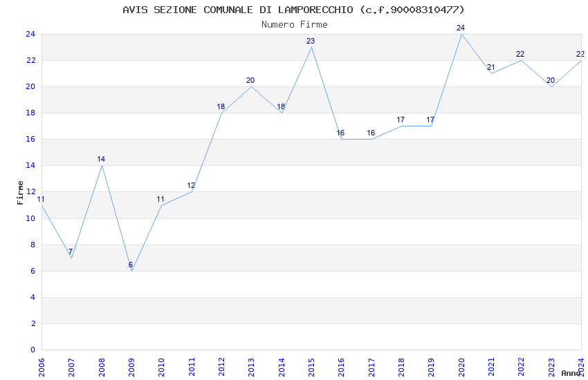
Task: Click the 2016 x-axis year label
Action: 342,368
